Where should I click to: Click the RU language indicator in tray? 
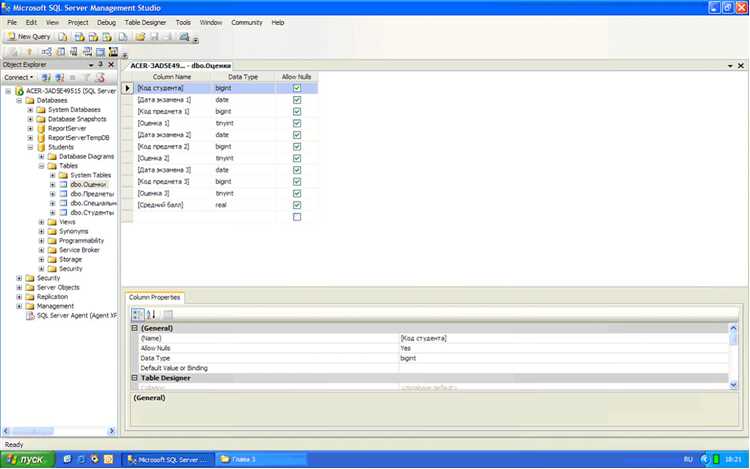tap(688, 459)
